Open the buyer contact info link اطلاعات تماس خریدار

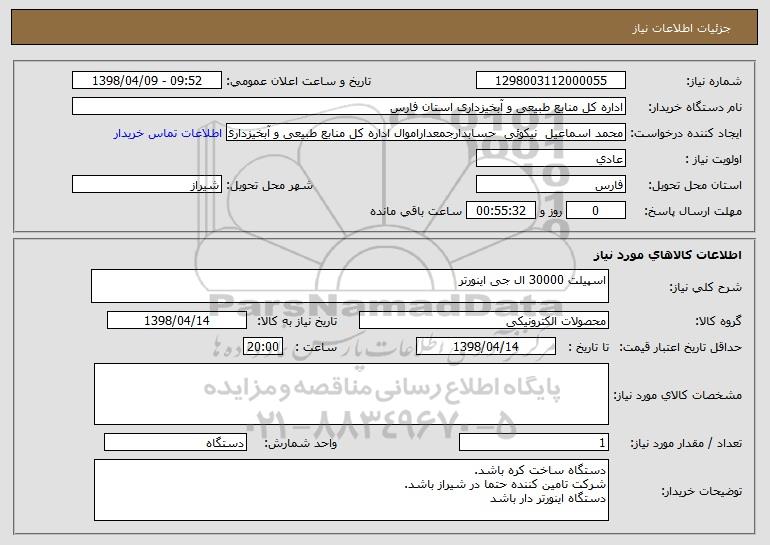pos(168,134)
